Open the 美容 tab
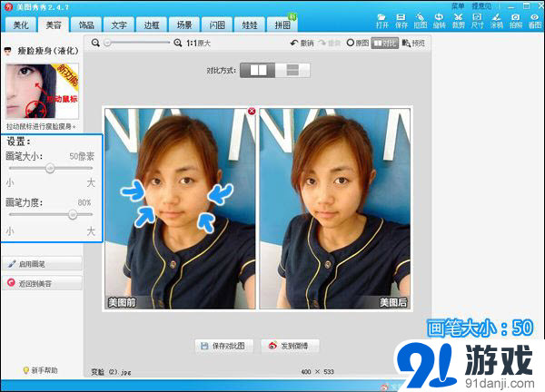The height and width of the screenshot is (392, 545). pyautogui.click(x=54, y=25)
